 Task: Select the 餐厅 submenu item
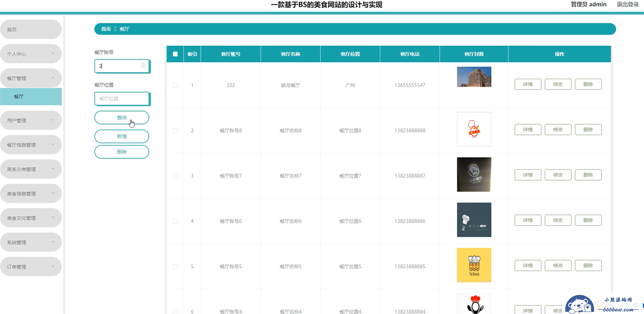coord(31,97)
